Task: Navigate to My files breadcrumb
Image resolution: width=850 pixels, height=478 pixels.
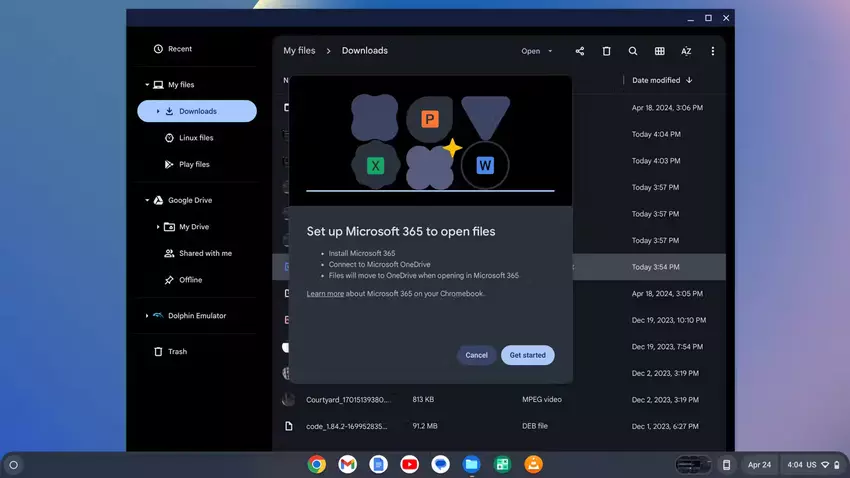Action: click(299, 51)
